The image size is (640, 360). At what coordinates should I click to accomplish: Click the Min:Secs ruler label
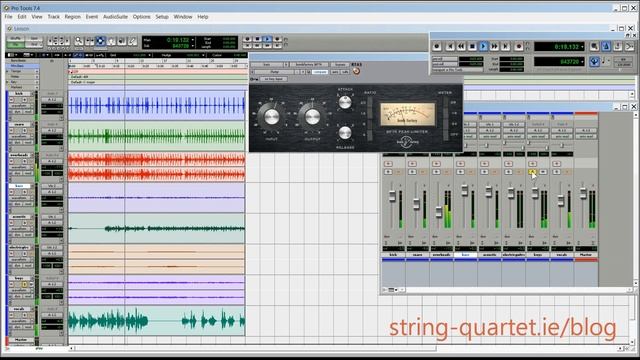tap(17, 66)
